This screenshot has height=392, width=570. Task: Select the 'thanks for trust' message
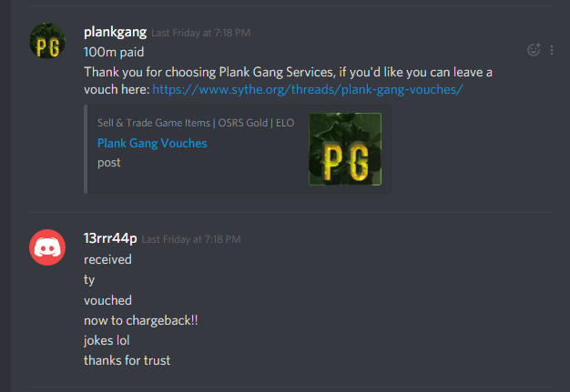[127, 360]
